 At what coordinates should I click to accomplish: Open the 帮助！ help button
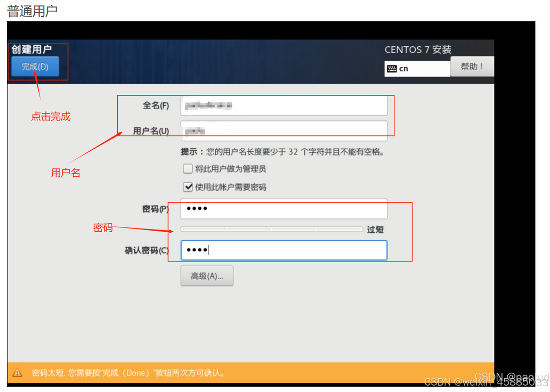coord(472,66)
